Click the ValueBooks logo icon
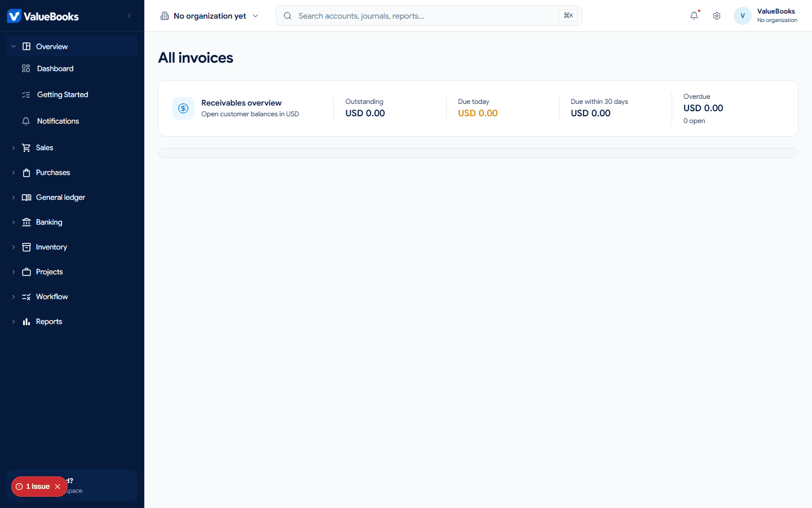 tap(14, 16)
